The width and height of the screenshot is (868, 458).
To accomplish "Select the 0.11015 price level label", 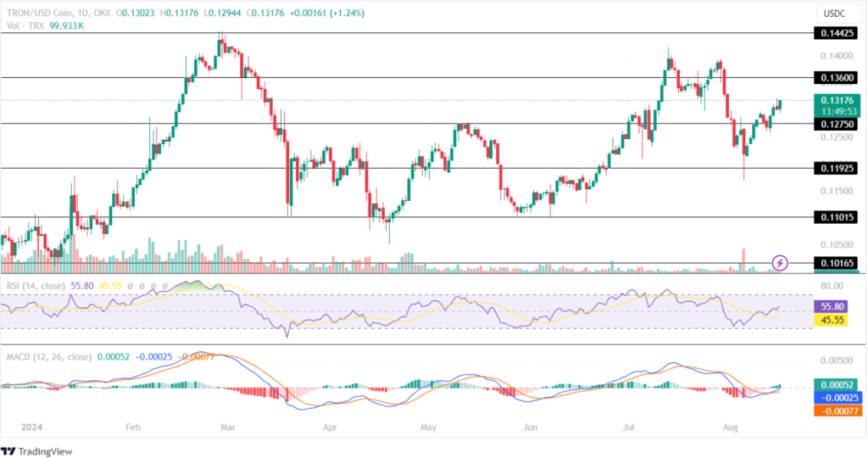I will 835,217.
